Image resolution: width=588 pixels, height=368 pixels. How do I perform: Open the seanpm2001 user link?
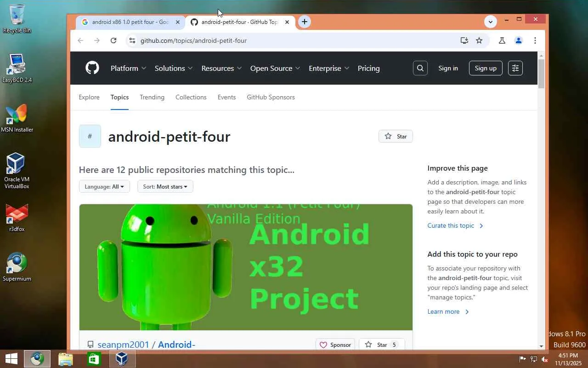click(x=124, y=345)
